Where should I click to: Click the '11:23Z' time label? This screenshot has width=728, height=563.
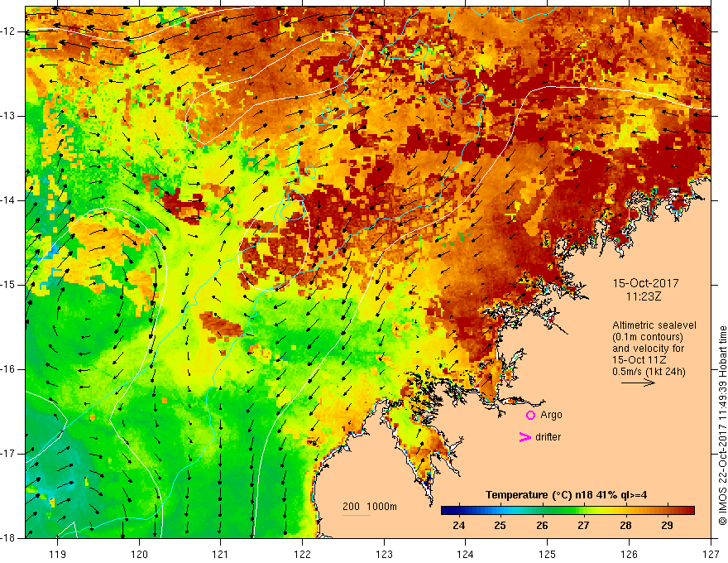[x=643, y=296]
